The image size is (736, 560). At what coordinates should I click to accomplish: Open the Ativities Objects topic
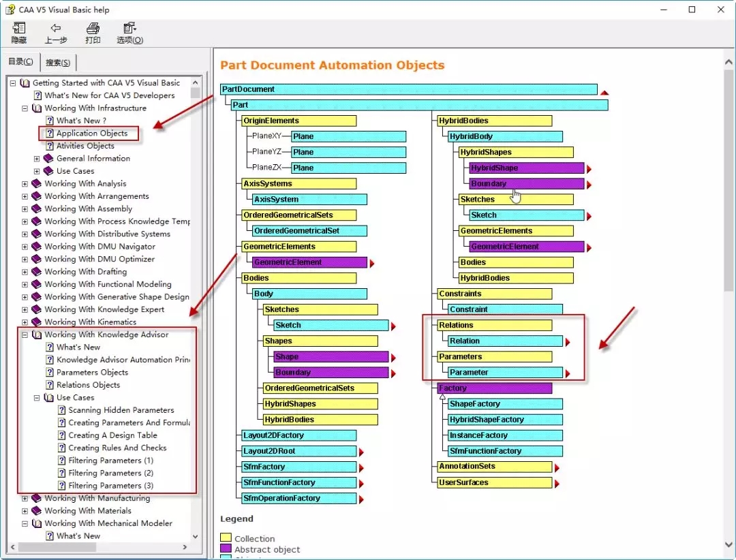click(85, 146)
